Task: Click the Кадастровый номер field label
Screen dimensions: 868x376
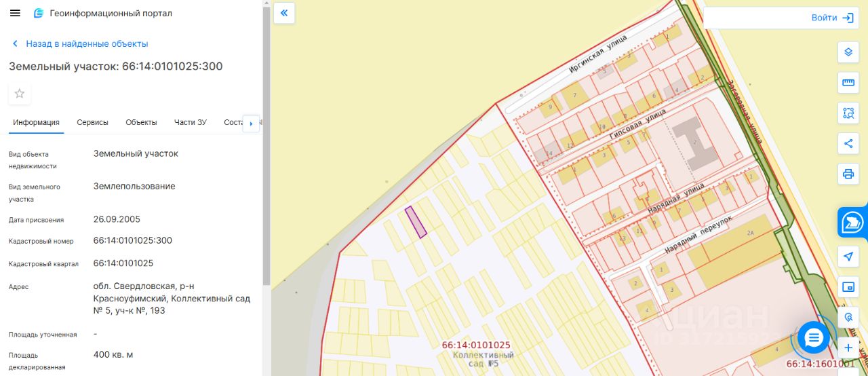Action: 41,241
